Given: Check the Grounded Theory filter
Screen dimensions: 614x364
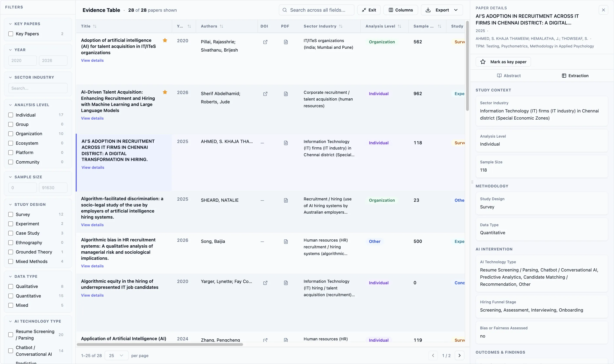Looking at the screenshot, I should [x=11, y=252].
